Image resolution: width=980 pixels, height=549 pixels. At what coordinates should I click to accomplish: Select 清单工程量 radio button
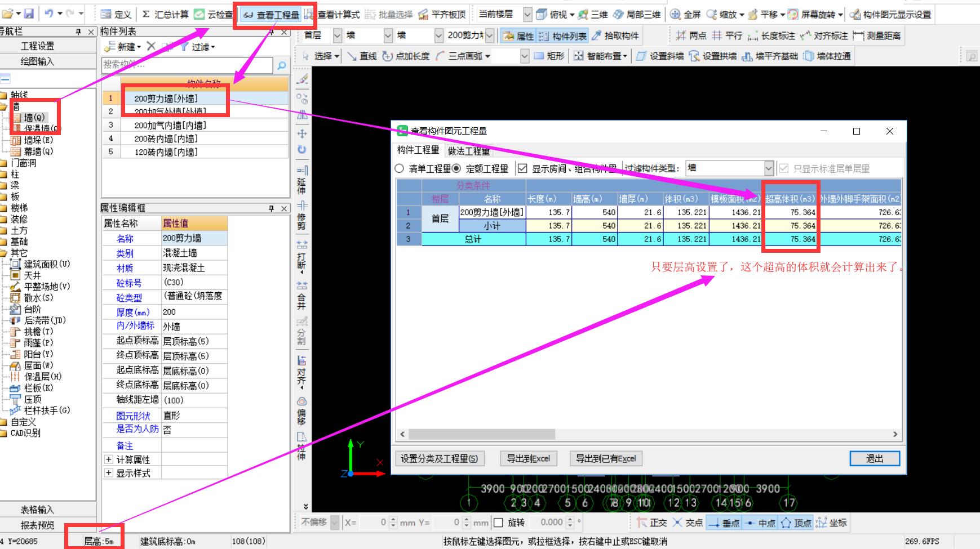(400, 168)
